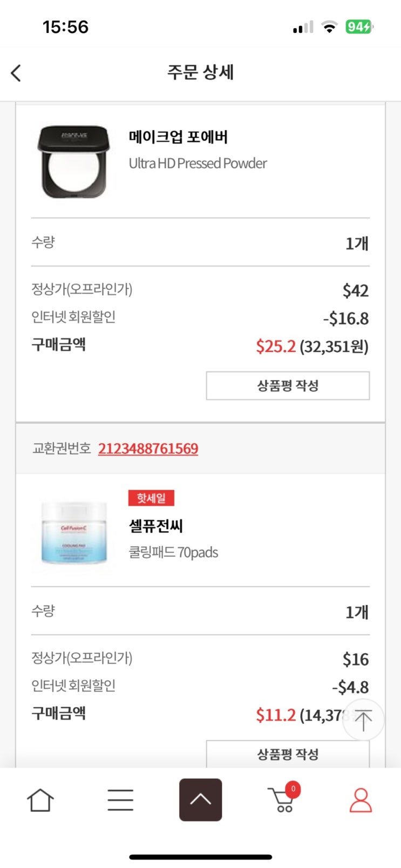This screenshot has height=868, width=401.
Task: Open the 메이크업 포에버 brand name
Action: [x=178, y=137]
